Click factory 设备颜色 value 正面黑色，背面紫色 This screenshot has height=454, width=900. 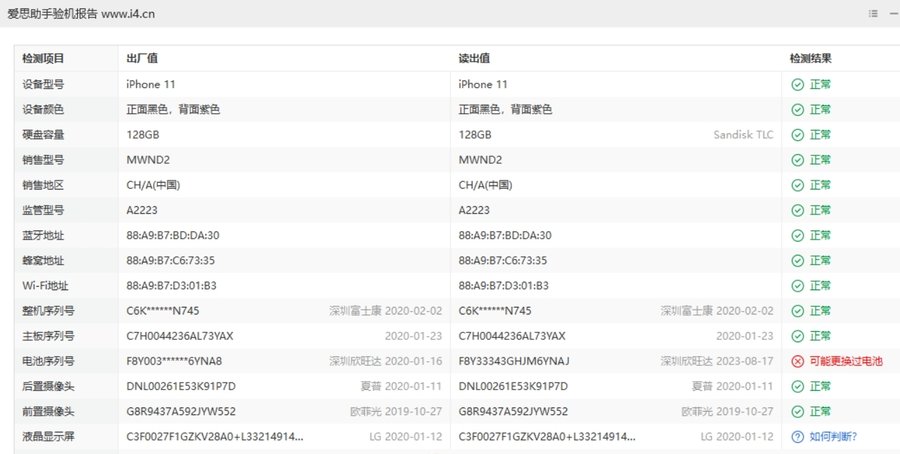click(x=173, y=110)
